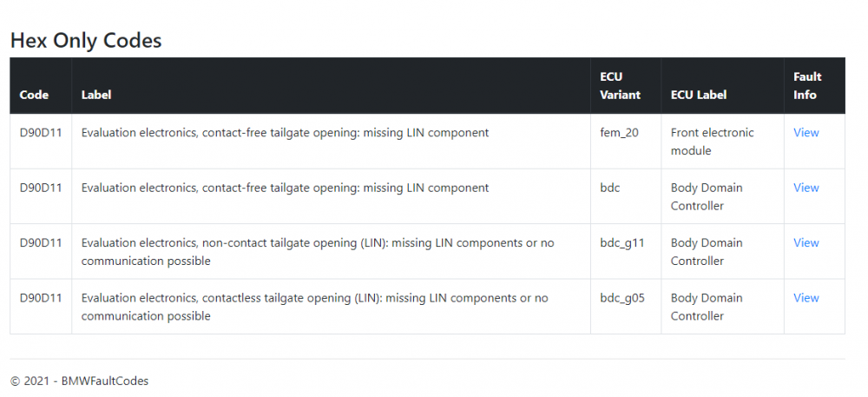Click the contactless tailgate opening label
The image size is (868, 397).
(x=315, y=307)
